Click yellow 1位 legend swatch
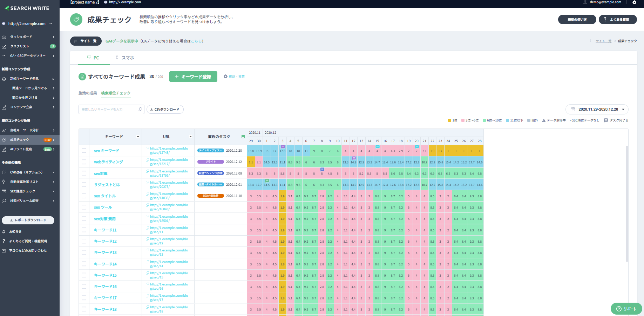The height and width of the screenshot is (316, 644). [x=449, y=120]
